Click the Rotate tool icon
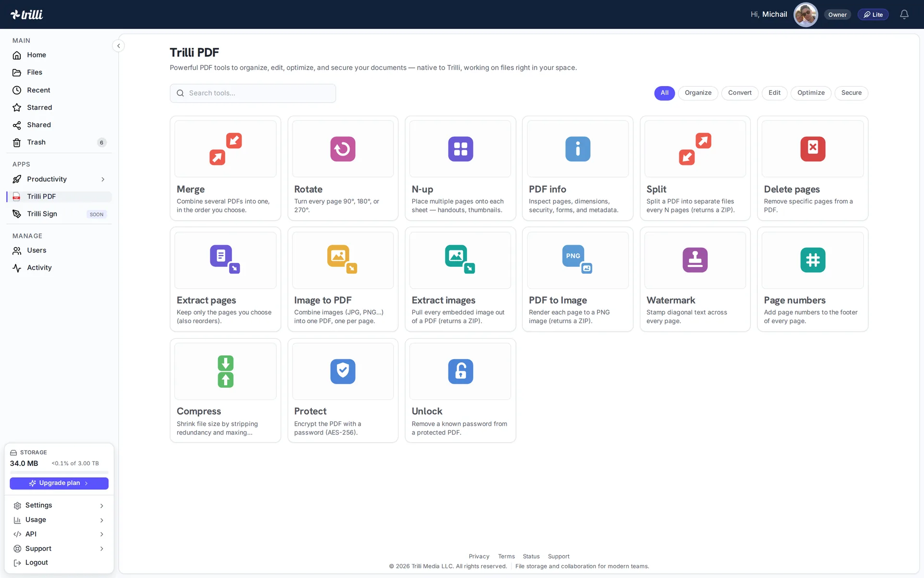Viewport: 924px width, 578px height. point(343,149)
